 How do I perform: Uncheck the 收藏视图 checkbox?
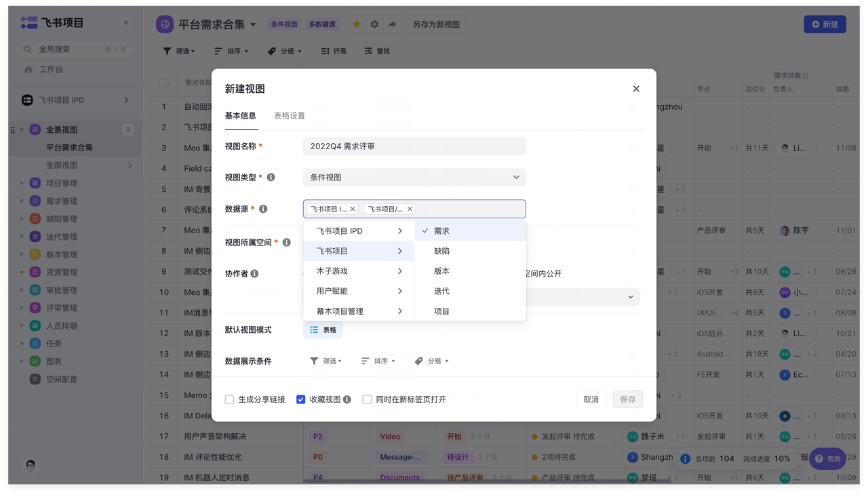coord(301,399)
